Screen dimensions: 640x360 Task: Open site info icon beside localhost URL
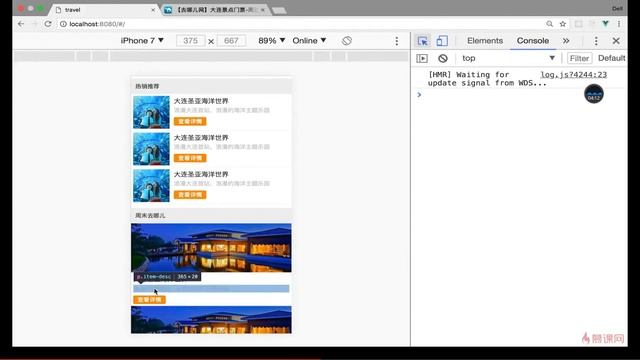coord(63,24)
